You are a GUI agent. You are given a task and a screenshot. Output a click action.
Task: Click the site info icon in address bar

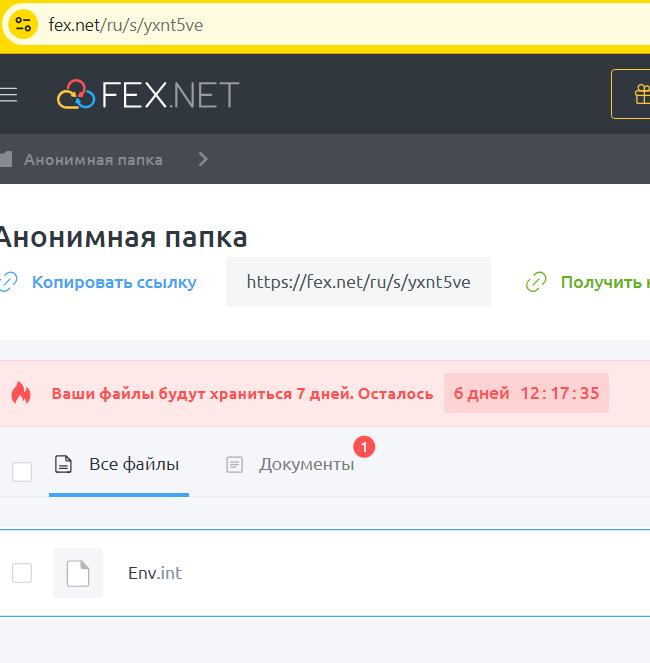[23, 25]
